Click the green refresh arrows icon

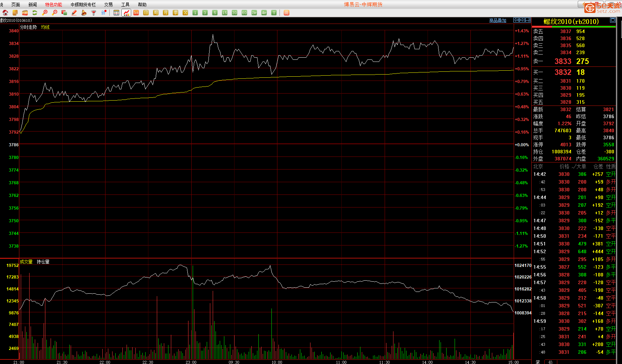(35, 13)
